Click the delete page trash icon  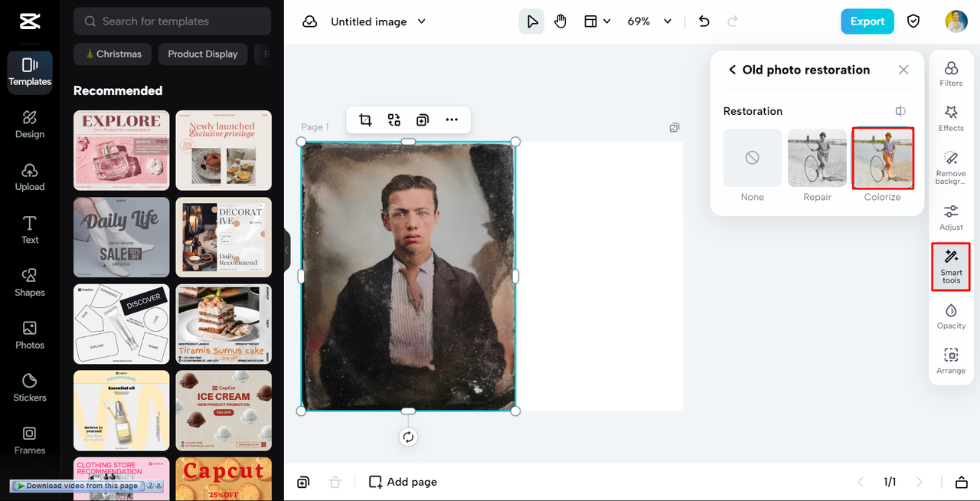335,482
